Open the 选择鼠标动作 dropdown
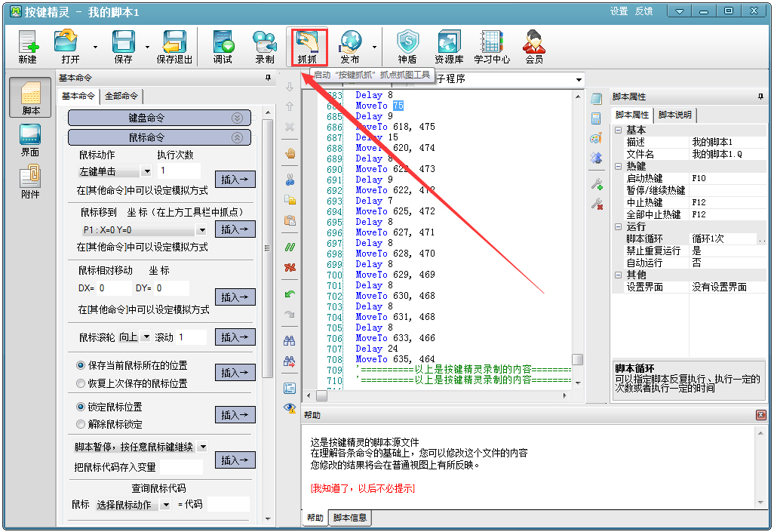Viewport: 774px width, 532px height. click(x=166, y=505)
